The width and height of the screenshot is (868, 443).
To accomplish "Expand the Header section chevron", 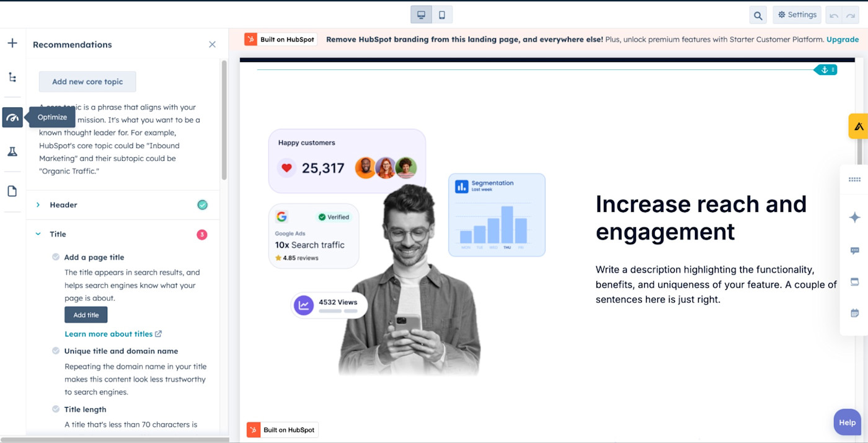I will pos(38,205).
